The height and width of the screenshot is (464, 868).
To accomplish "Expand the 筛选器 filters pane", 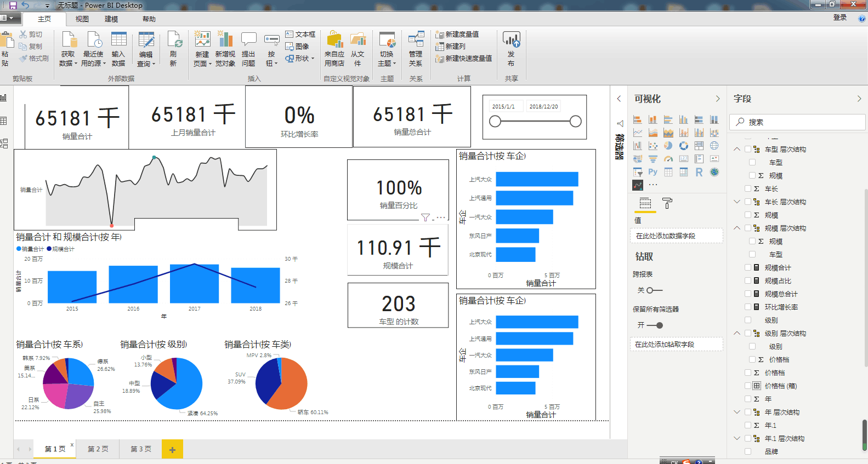I will point(619,99).
